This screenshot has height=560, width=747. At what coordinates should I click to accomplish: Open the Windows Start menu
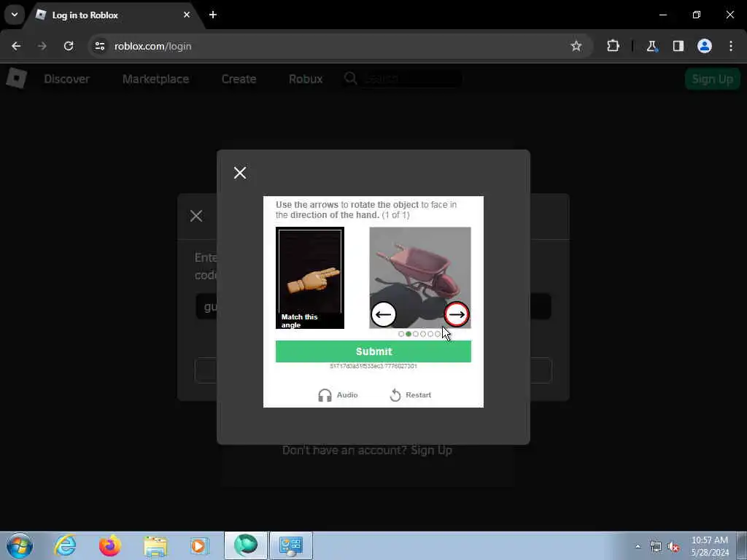click(20, 545)
